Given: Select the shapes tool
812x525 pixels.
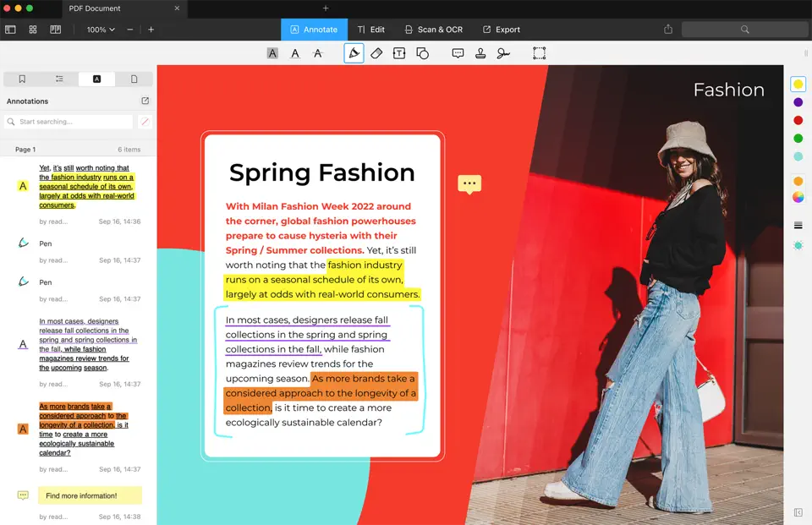Looking at the screenshot, I should click(x=422, y=53).
